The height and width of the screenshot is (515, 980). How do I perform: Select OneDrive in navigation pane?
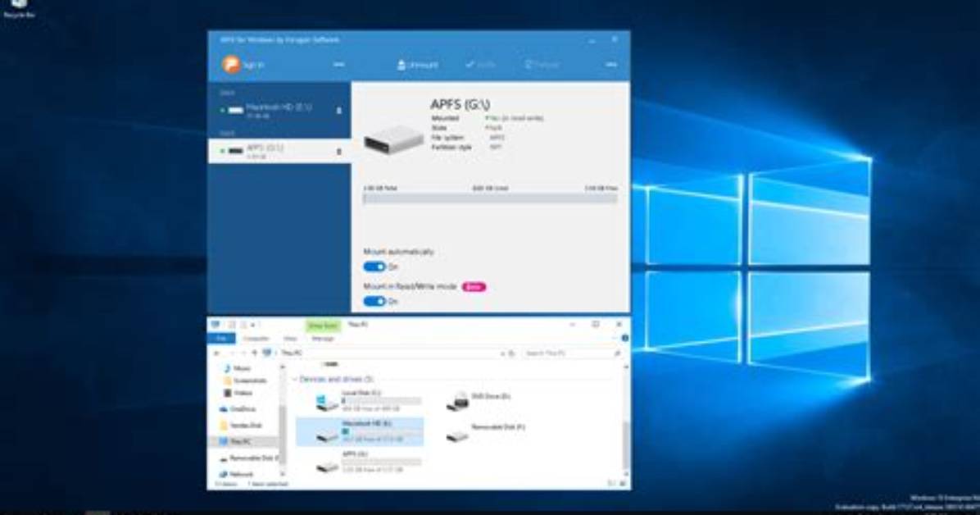click(x=238, y=408)
